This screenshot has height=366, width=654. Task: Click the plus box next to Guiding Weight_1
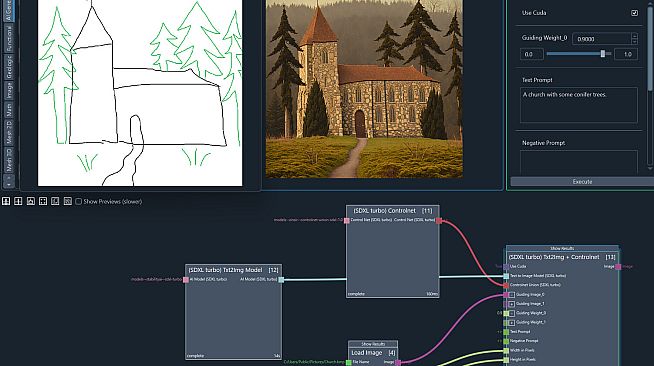point(512,322)
